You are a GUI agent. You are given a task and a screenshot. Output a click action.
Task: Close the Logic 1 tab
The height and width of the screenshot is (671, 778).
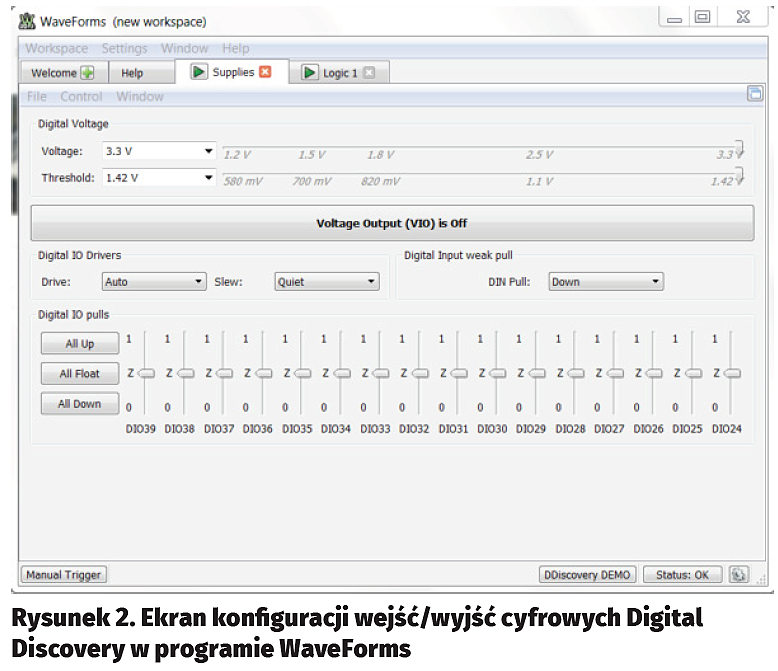pyautogui.click(x=369, y=73)
